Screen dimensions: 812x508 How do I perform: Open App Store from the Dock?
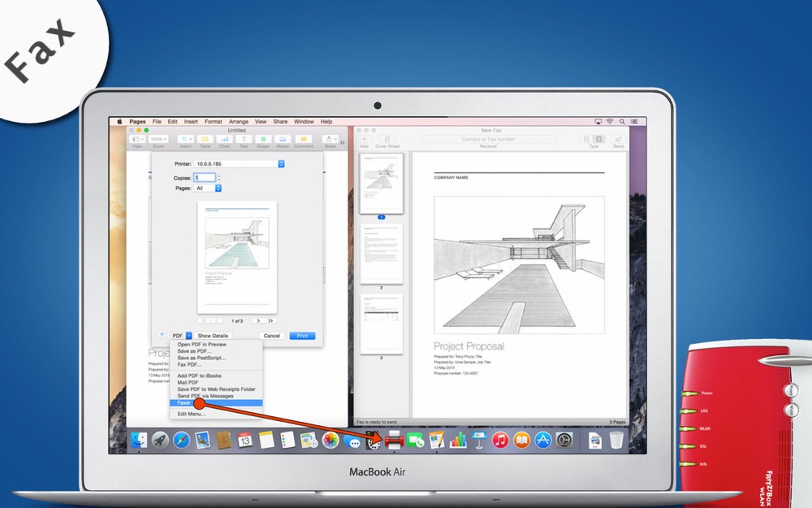(x=542, y=440)
